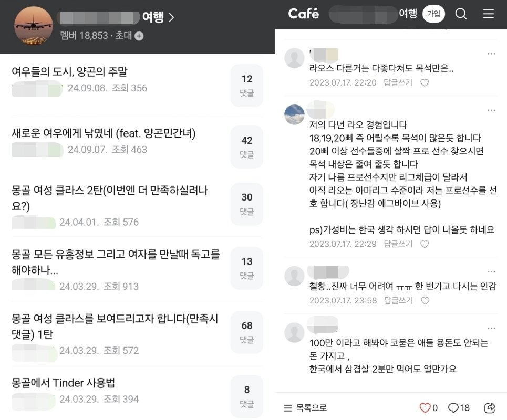Open more options on the 22:29 comment
Viewport: 507px width, 420px height.
(x=491, y=110)
